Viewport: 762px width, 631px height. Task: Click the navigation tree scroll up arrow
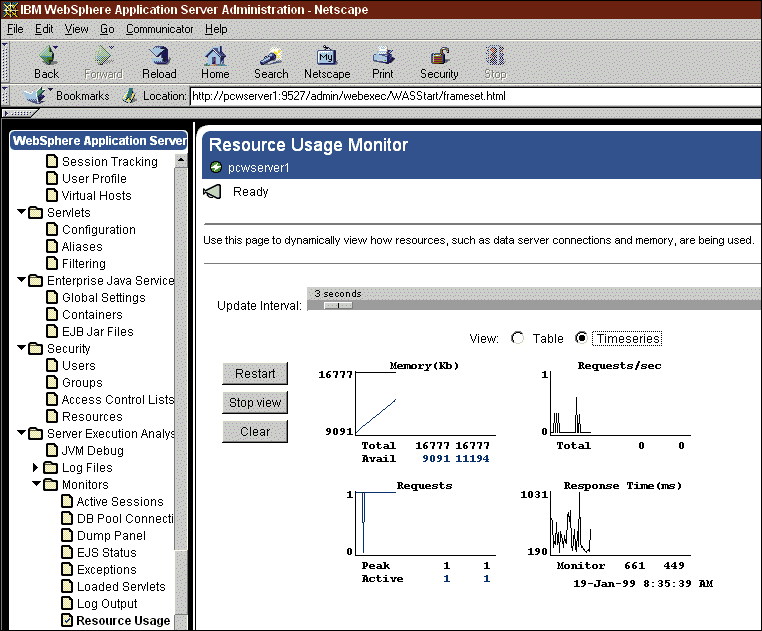[181, 160]
